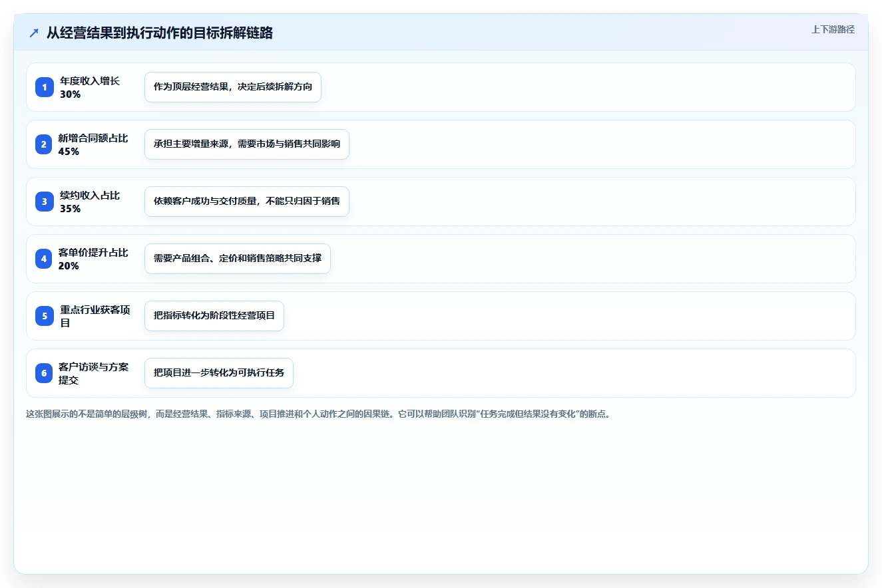Select the 新增合同额占比 45% label
Viewport: 882px width, 588px height.
coord(94,144)
